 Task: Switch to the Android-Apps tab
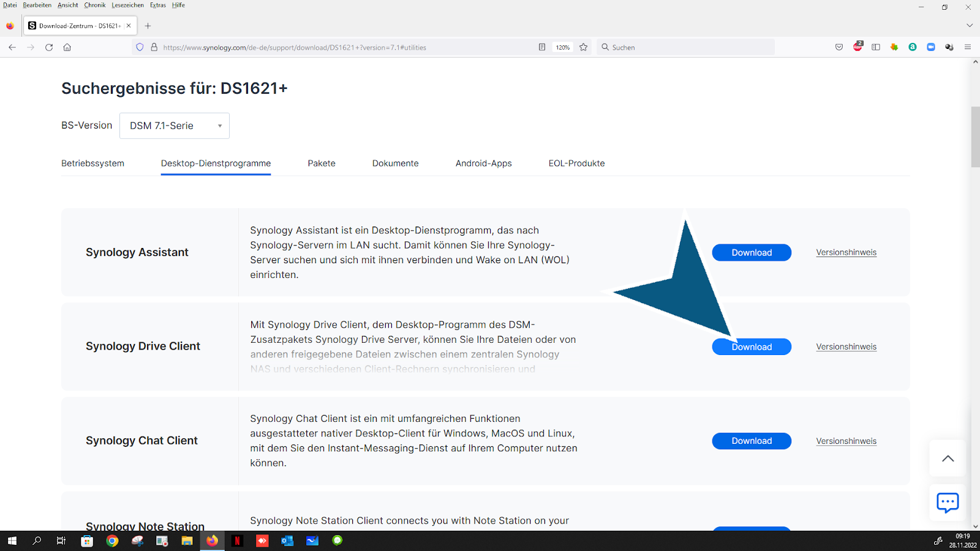coord(484,163)
